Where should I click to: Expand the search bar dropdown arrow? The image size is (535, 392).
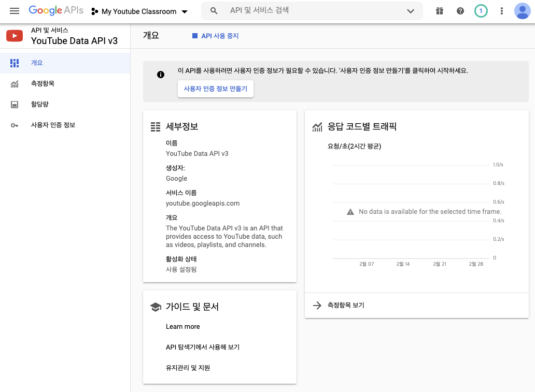411,11
